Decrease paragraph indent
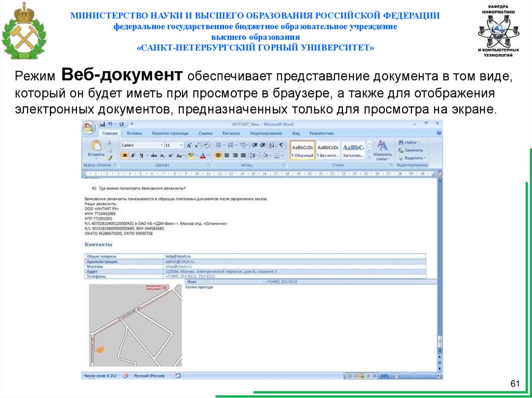 255,145
